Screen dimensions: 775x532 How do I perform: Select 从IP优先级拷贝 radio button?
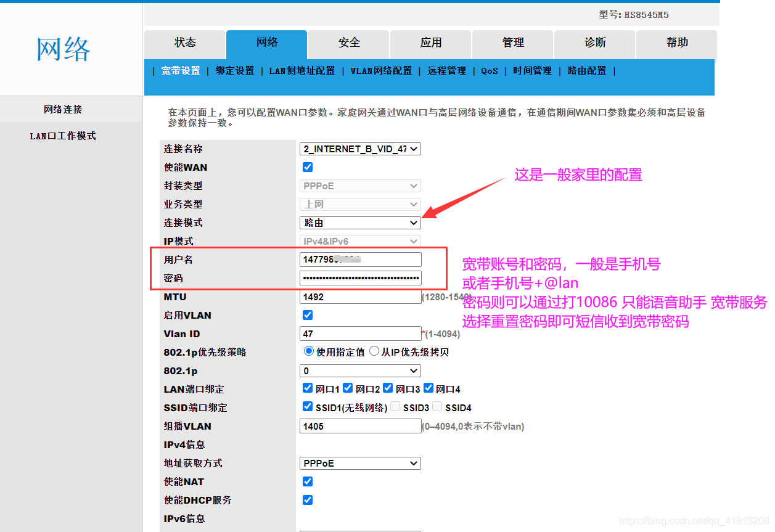[x=374, y=351]
